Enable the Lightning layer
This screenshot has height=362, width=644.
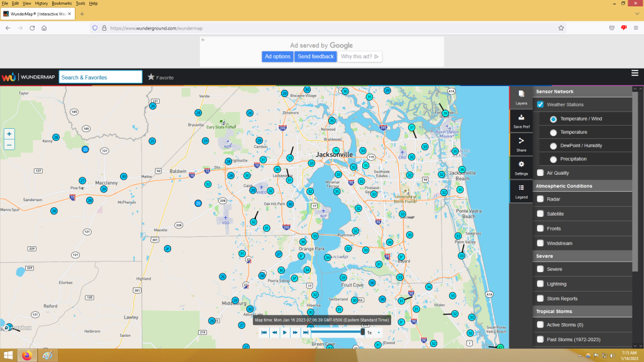point(540,284)
